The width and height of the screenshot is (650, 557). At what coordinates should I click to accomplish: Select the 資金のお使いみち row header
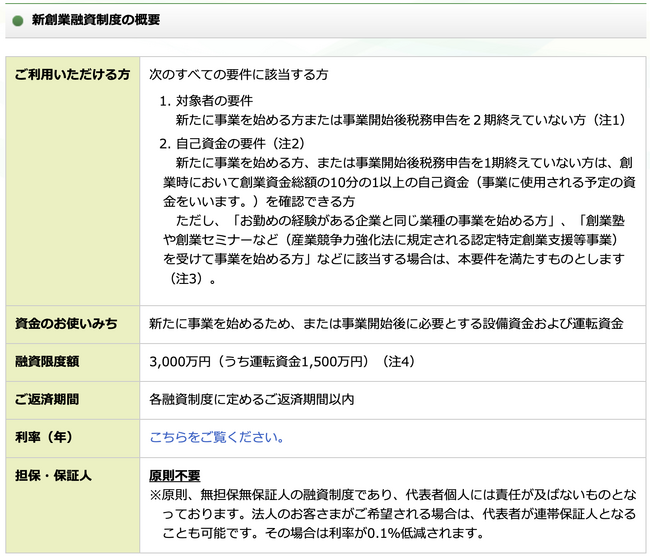[66, 323]
